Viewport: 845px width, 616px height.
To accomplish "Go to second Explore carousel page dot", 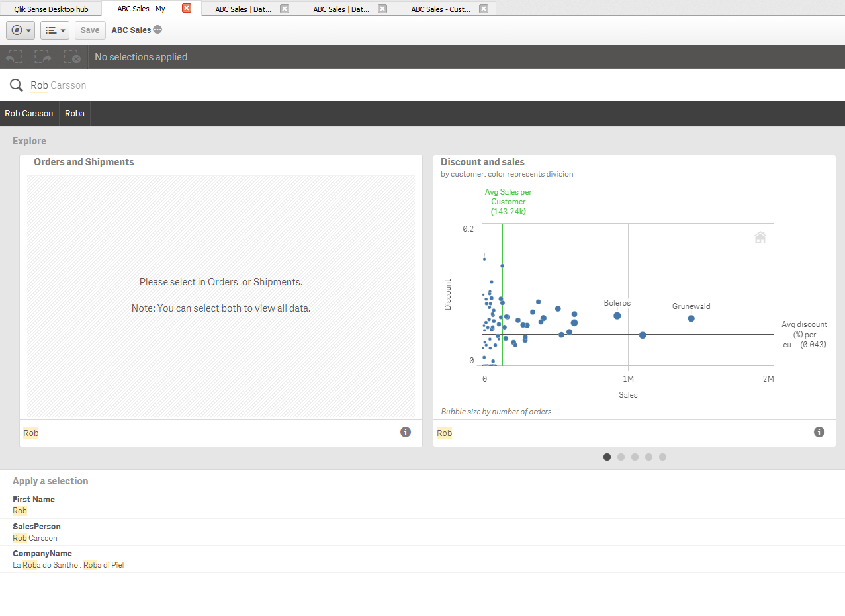I will point(621,457).
